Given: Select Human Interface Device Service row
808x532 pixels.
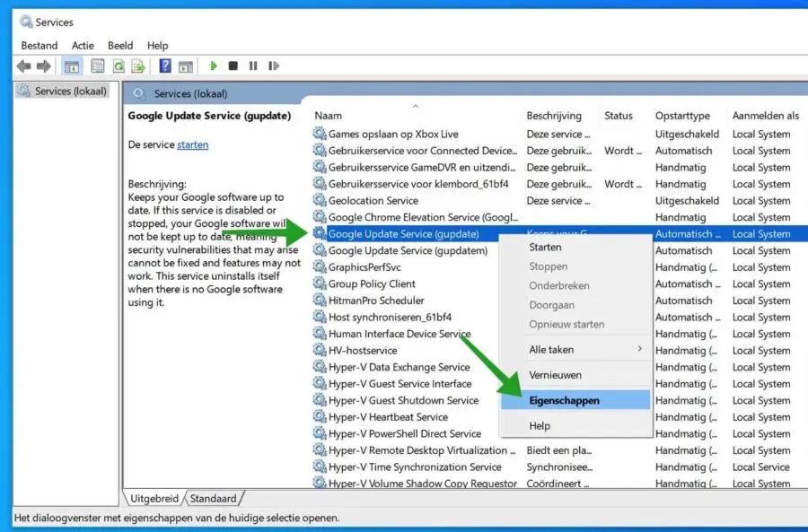Looking at the screenshot, I should 559,334.
